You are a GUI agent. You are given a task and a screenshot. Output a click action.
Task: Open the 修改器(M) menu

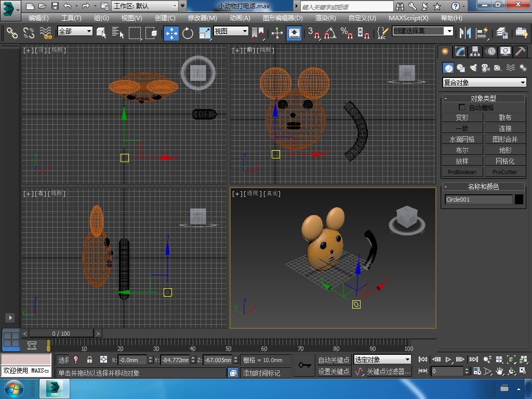click(x=202, y=18)
